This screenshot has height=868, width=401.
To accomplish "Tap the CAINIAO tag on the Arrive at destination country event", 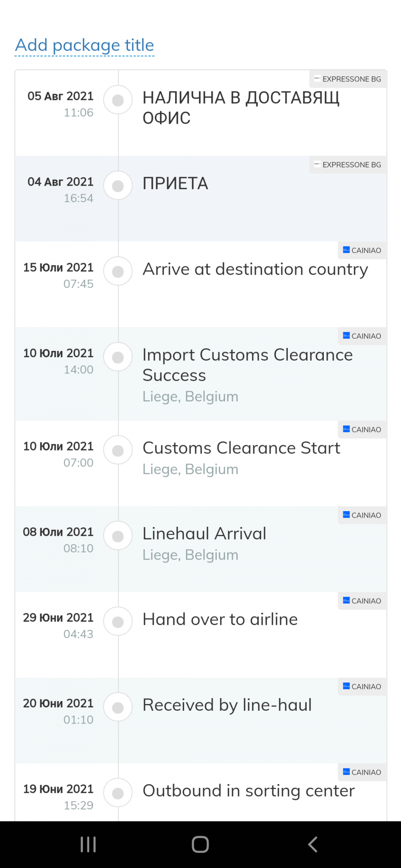I will point(362,250).
